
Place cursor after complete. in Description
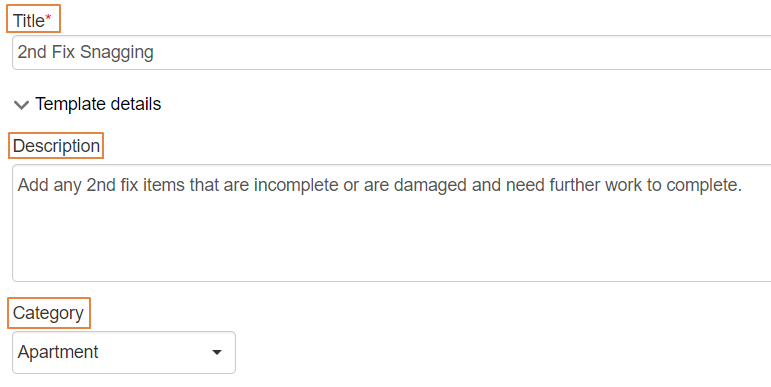(x=742, y=185)
